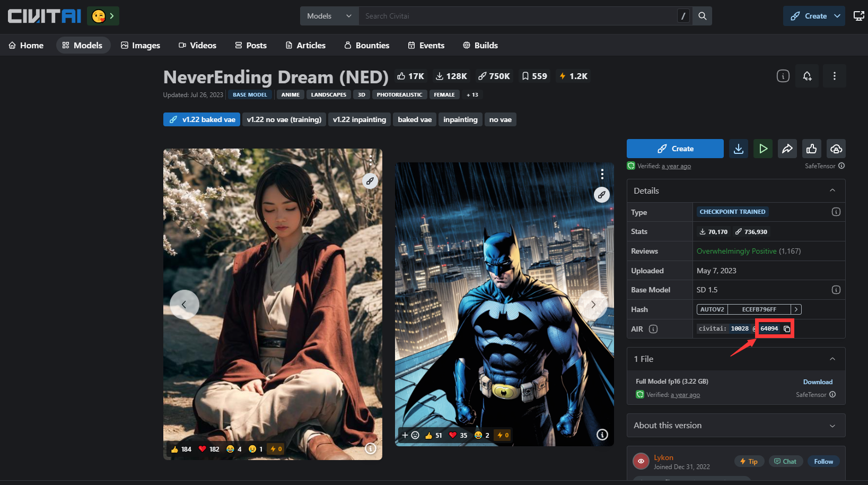Click the Search Civitai input field
The width and height of the screenshot is (868, 485).
click(x=517, y=16)
